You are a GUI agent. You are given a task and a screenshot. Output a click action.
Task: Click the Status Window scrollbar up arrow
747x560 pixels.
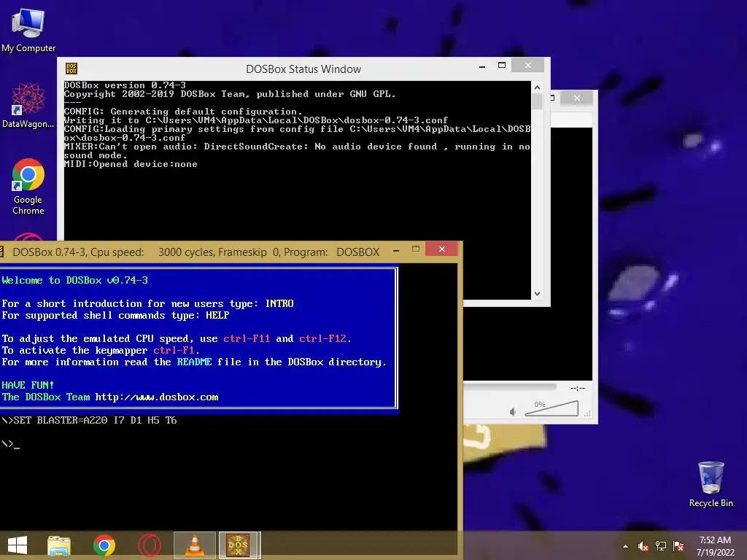coord(537,87)
